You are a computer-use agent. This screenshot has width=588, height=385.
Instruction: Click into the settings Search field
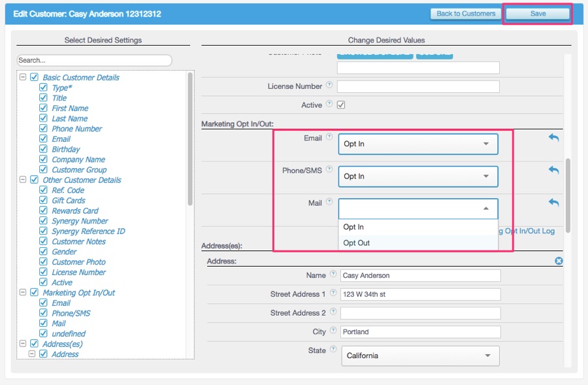coord(94,60)
